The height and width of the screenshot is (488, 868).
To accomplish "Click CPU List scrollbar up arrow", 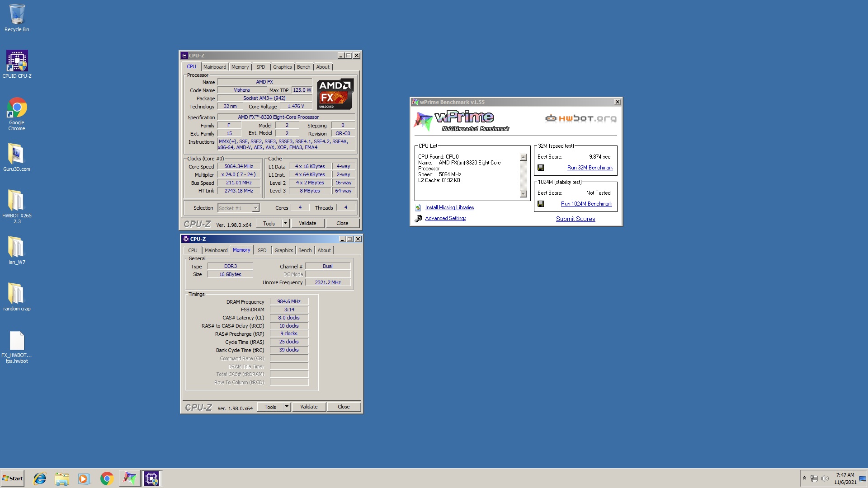I will (524, 157).
